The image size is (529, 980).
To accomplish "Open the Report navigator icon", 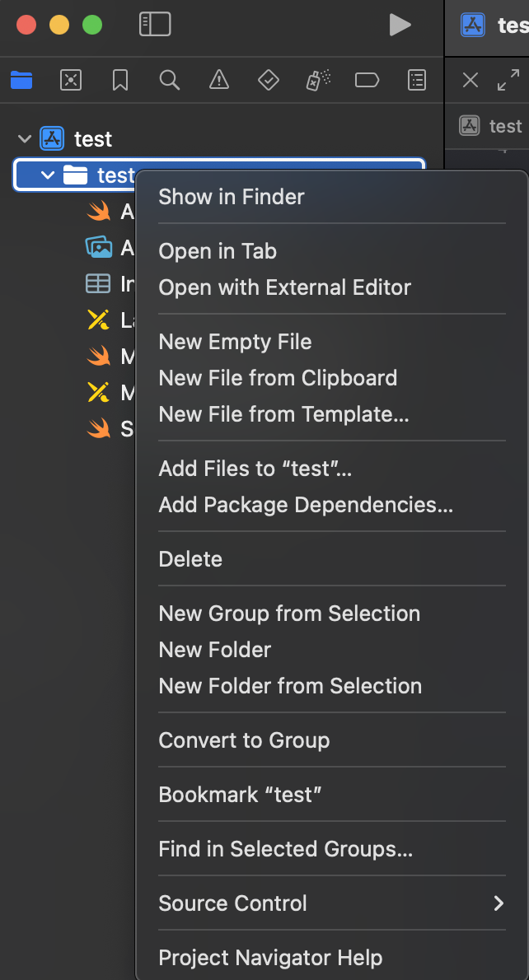I will 418,80.
